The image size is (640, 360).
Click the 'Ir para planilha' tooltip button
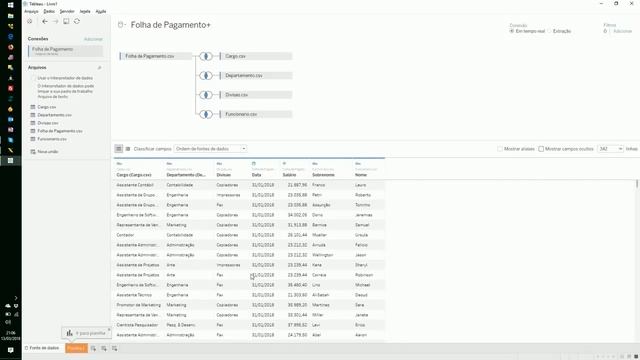pyautogui.click(x=86, y=333)
